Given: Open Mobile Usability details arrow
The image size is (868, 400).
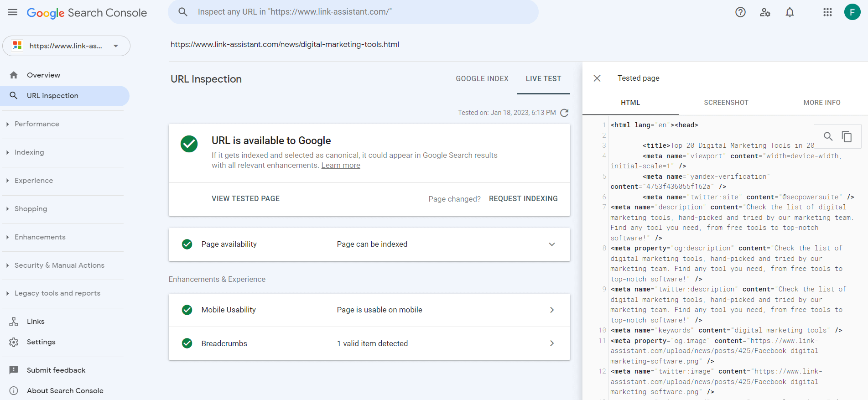Looking at the screenshot, I should click(x=552, y=310).
